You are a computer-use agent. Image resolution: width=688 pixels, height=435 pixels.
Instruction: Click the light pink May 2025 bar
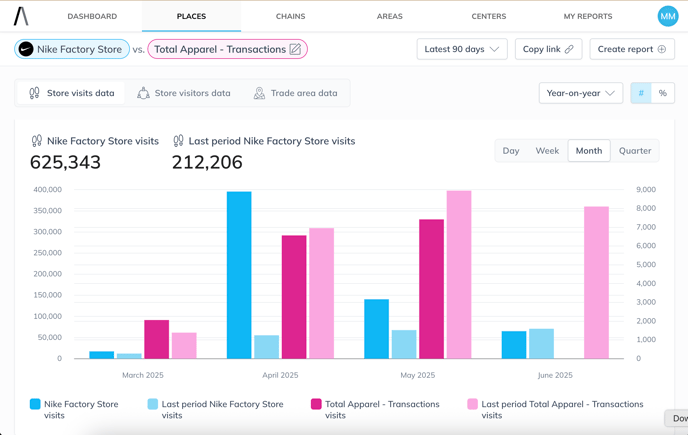[459, 274]
